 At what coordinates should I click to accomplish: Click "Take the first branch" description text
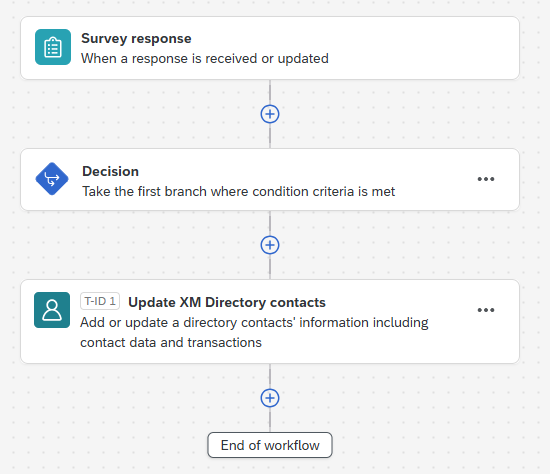(239, 192)
